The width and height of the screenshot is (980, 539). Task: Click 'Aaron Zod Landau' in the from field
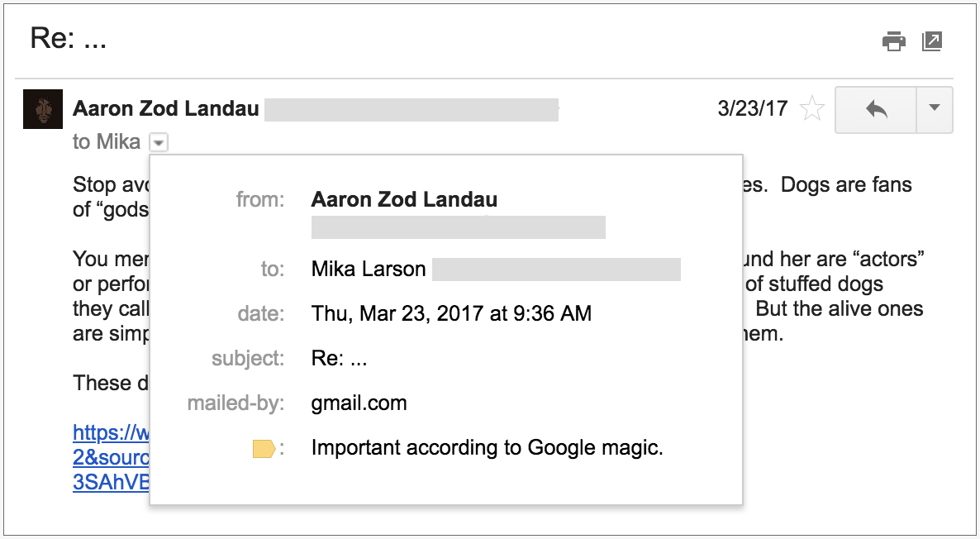coord(404,200)
